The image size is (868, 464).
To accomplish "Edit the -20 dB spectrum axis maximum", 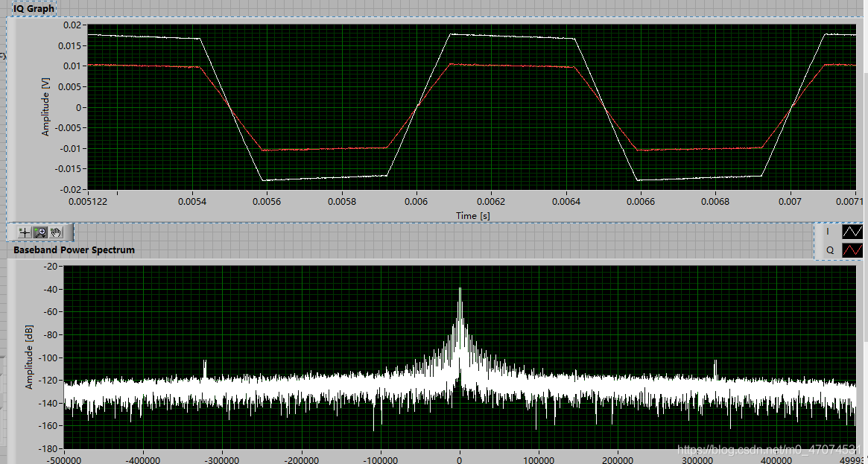I will [51, 266].
